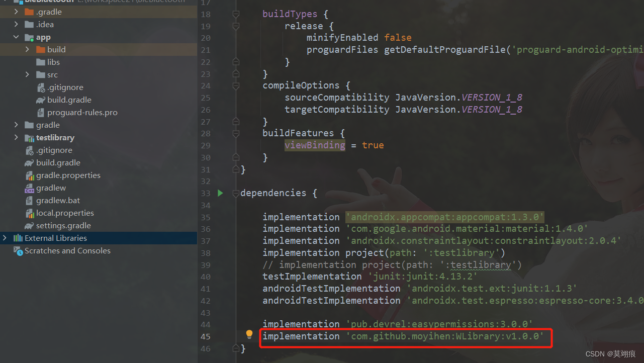Click the app module folder icon
Image resolution: width=644 pixels, height=363 pixels.
click(29, 37)
